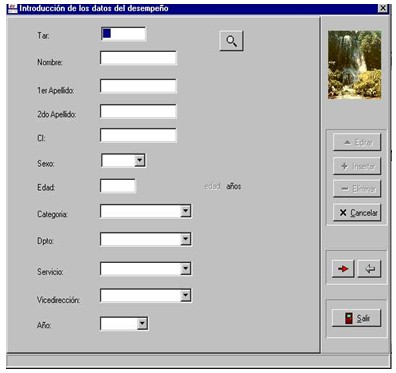Expand the Servicio combo box
The image size is (396, 373).
point(185,269)
